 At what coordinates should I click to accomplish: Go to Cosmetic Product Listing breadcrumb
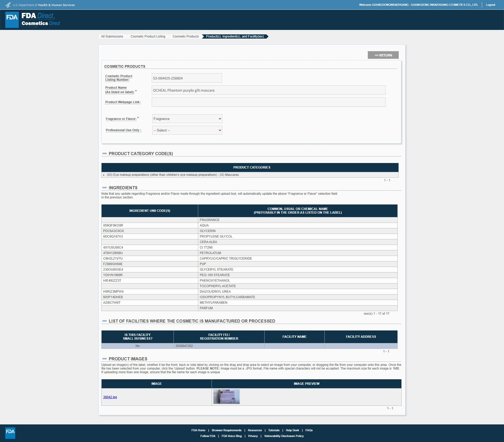click(148, 36)
